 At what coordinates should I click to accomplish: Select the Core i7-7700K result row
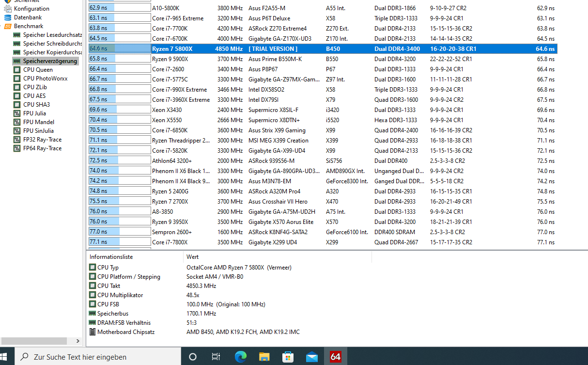[323, 29]
